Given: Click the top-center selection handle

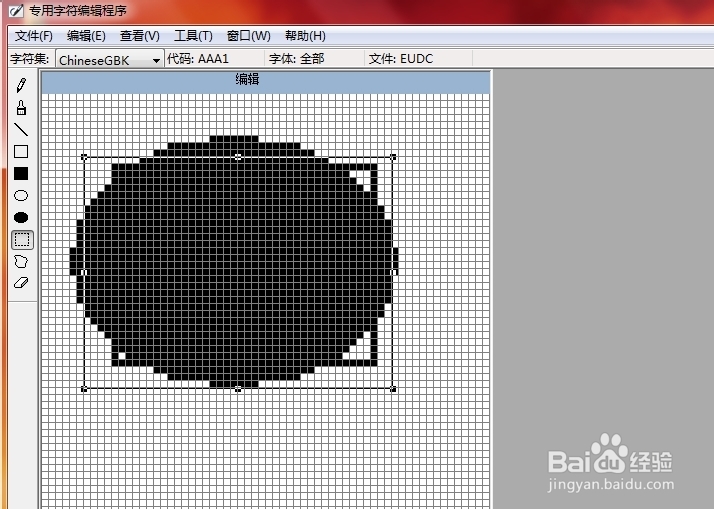Looking at the screenshot, I should pos(238,157).
